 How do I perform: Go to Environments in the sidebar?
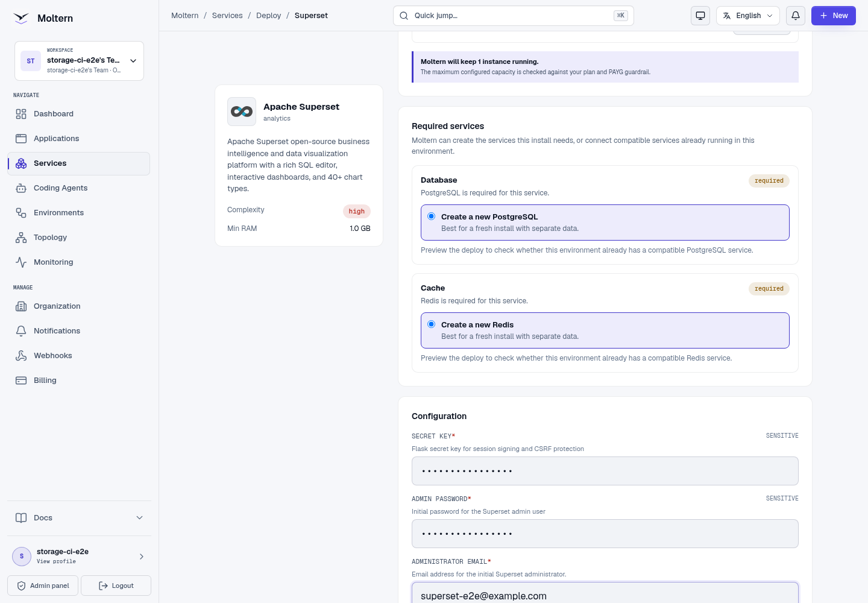pyautogui.click(x=79, y=213)
